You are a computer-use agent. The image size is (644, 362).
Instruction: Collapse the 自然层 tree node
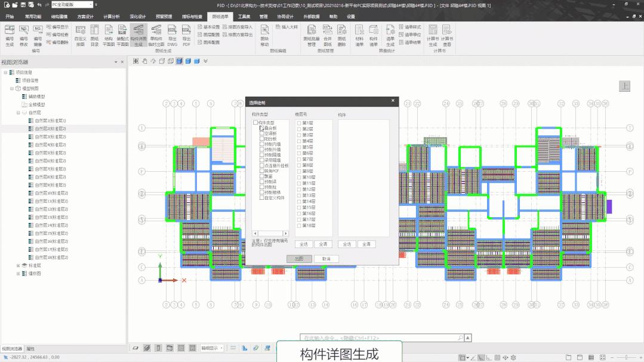(19, 112)
